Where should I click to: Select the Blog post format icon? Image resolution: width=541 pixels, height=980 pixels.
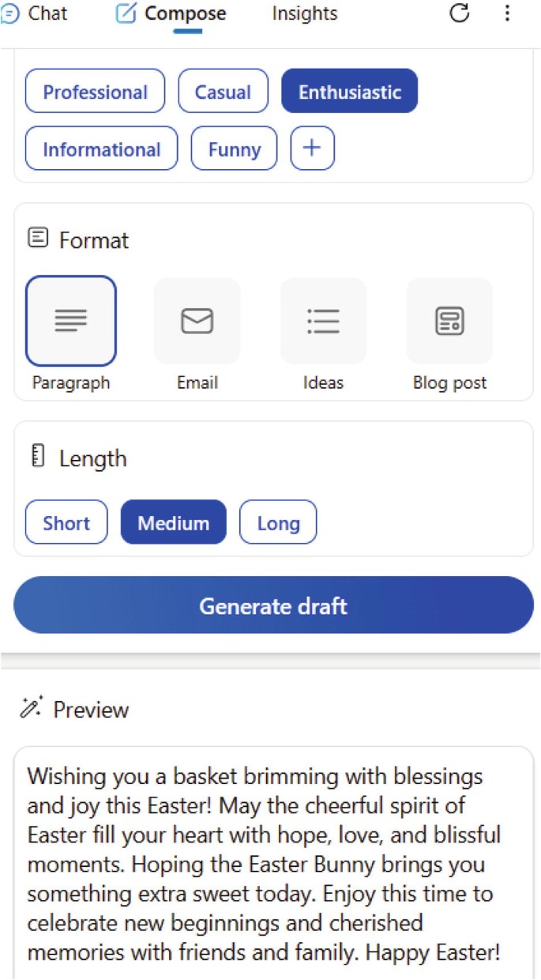(449, 321)
